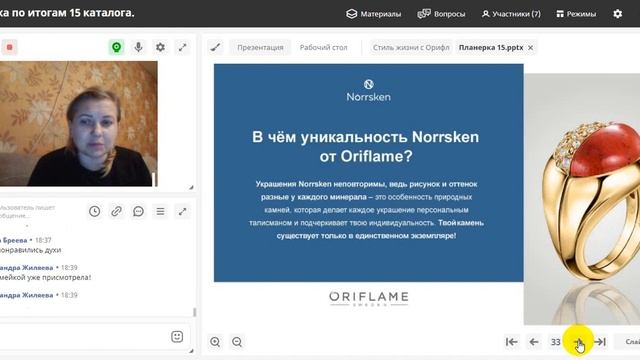Toggle the microphone button
Image resolution: width=640 pixels, height=360 pixels.
tap(138, 47)
